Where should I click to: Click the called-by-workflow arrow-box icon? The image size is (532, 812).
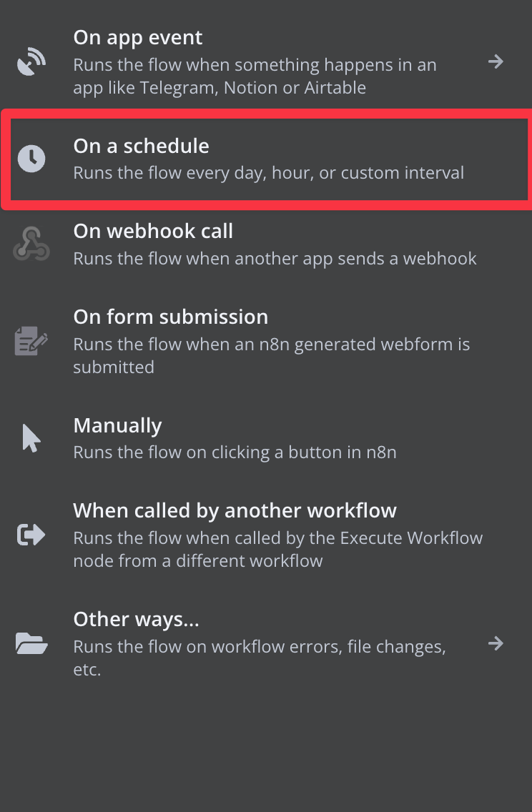(x=31, y=535)
